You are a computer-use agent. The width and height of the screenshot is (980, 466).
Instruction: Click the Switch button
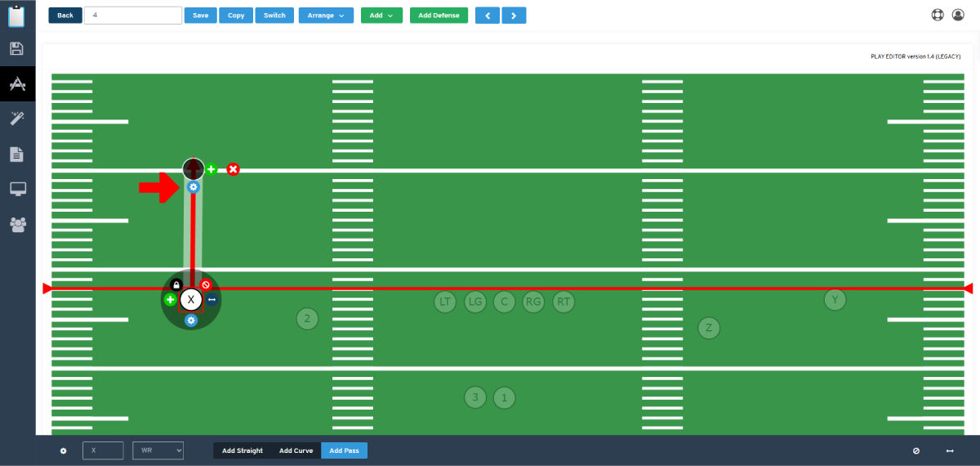[274, 16]
